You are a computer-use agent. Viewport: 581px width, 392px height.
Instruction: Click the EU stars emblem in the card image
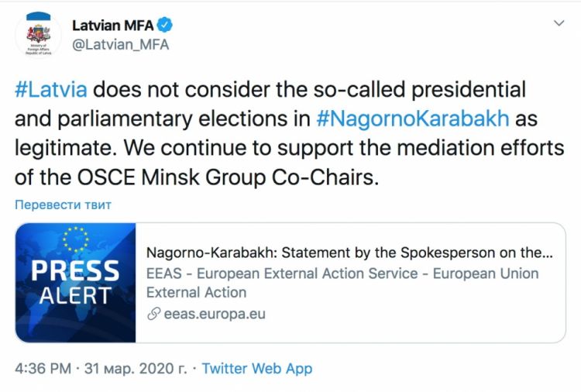[76, 241]
